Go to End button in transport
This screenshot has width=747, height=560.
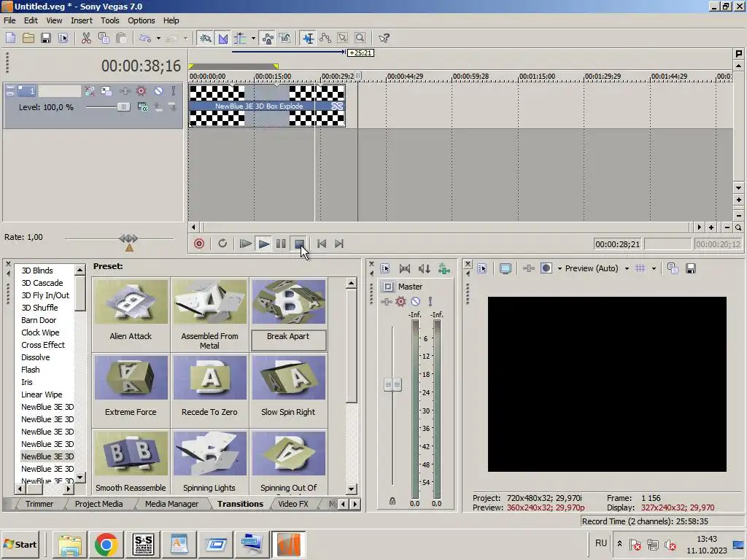point(339,244)
